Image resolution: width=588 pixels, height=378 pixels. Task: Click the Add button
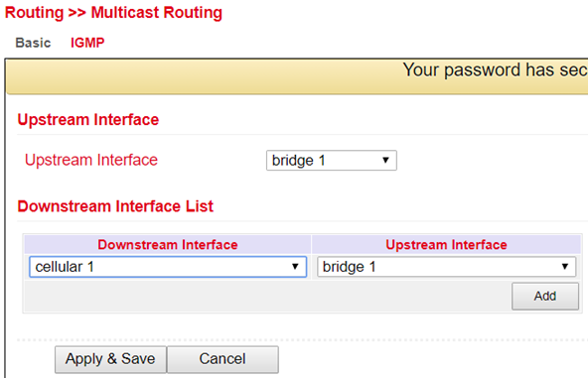545,297
